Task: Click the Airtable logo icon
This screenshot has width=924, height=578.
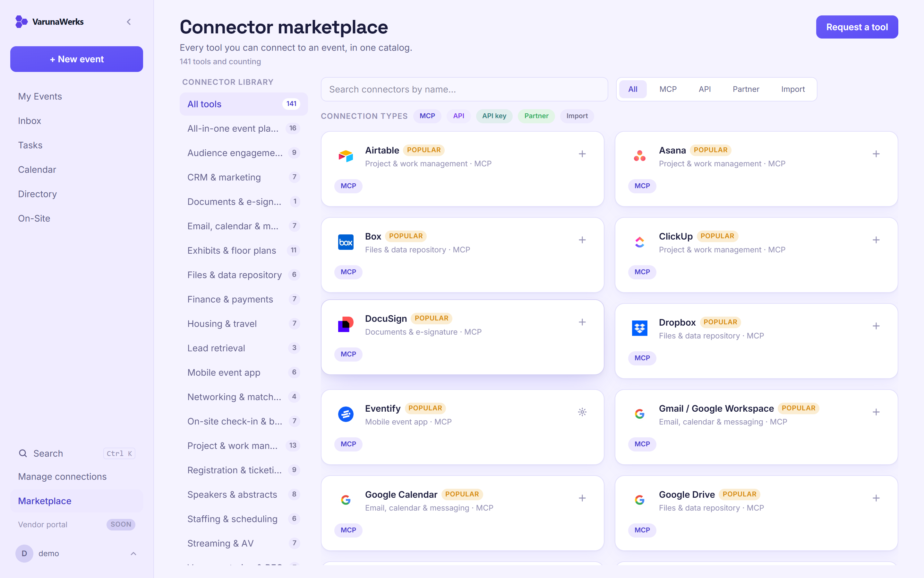Action: (x=346, y=156)
